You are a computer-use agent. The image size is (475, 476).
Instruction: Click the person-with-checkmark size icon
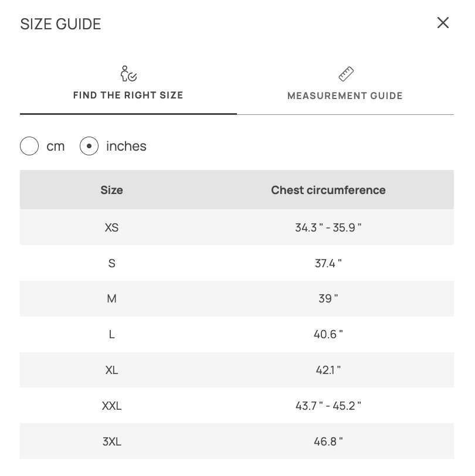128,74
